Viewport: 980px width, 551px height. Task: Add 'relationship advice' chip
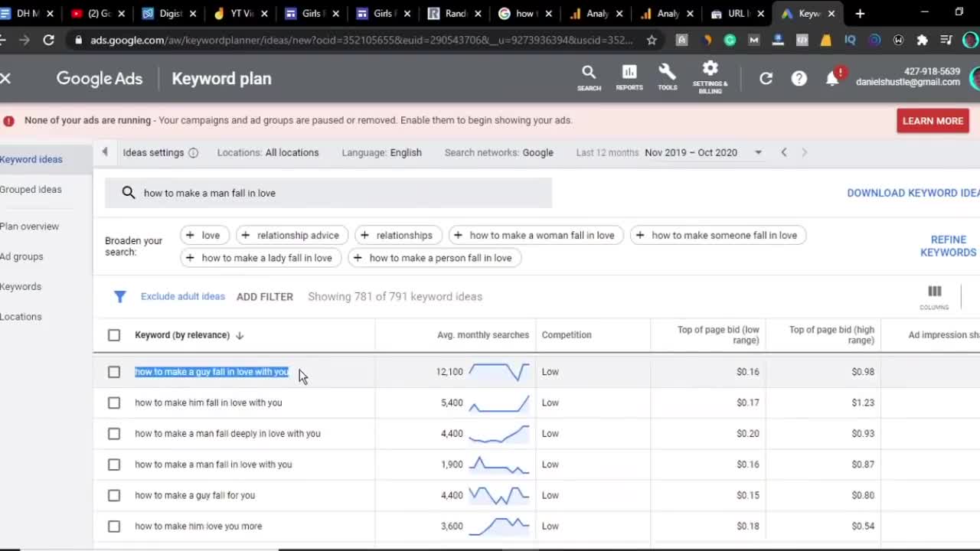pyautogui.click(x=292, y=235)
